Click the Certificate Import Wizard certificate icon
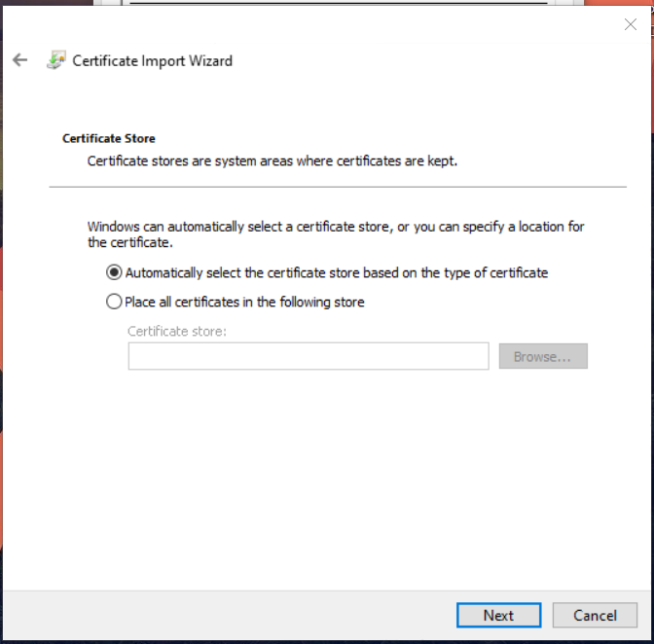 (56, 60)
